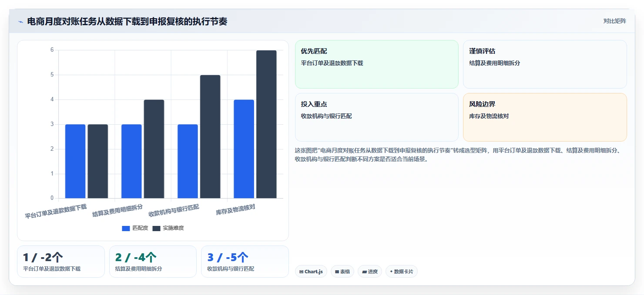
Task: Toggle the 实施难度 legend item
Action: 168,228
